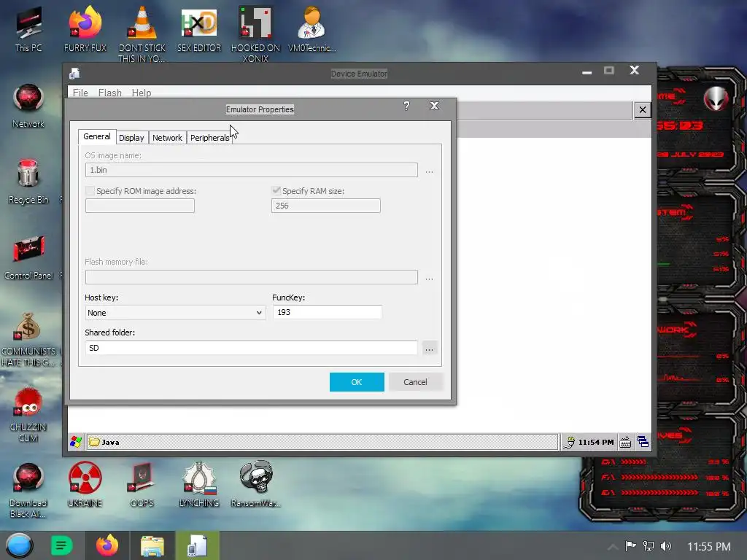Browse for Flash memory file
The height and width of the screenshot is (560, 747).
click(429, 278)
